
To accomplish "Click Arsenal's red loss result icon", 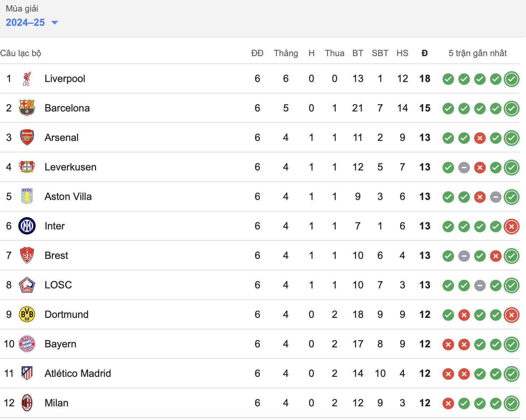I will click(x=480, y=137).
